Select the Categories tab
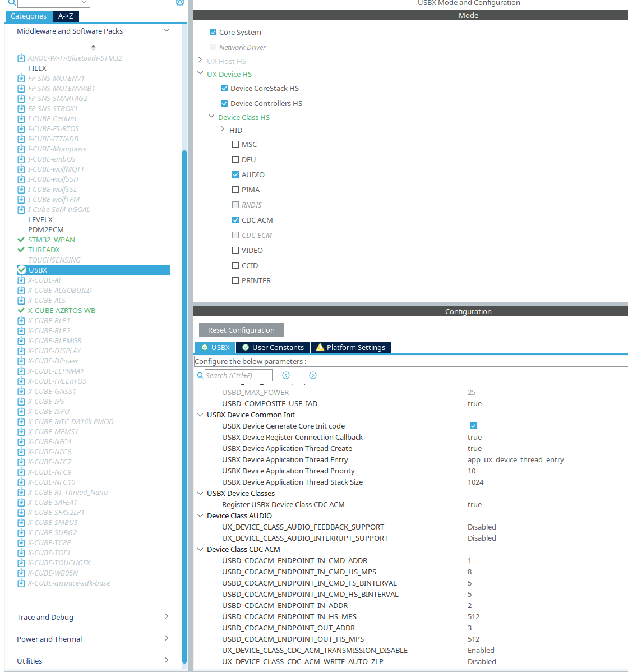Viewport: 628px width, 672px height. [x=28, y=16]
